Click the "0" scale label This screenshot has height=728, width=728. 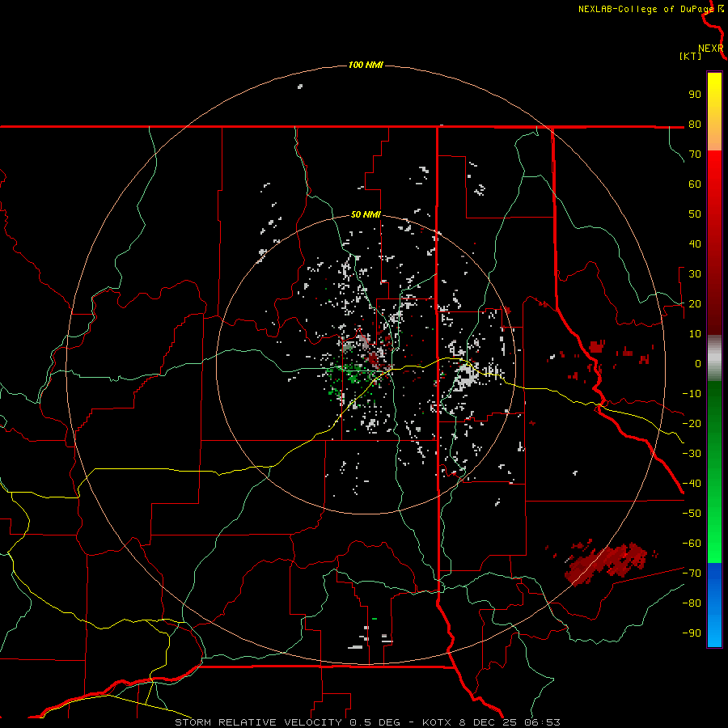tap(698, 364)
